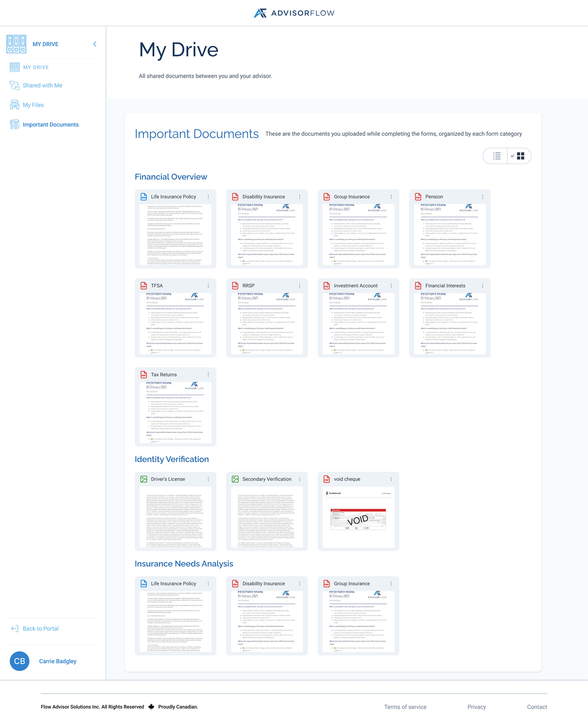
Task: Select My Files in the sidebar
Action: 33,105
